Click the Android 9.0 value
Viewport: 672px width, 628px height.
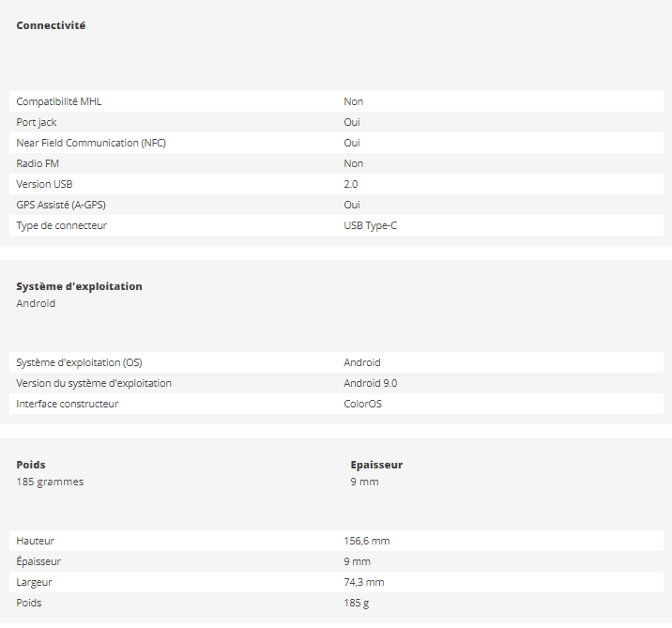(x=370, y=383)
